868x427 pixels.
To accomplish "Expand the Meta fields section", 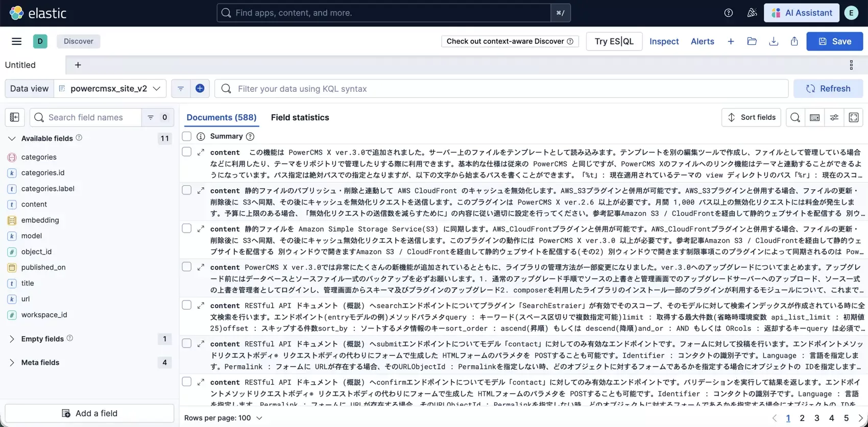I will click(x=12, y=362).
